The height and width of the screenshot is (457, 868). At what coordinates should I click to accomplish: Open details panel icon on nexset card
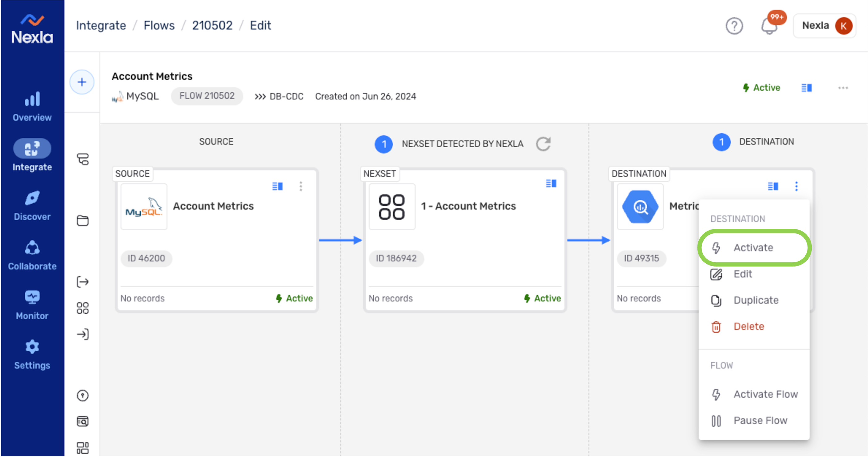(551, 183)
